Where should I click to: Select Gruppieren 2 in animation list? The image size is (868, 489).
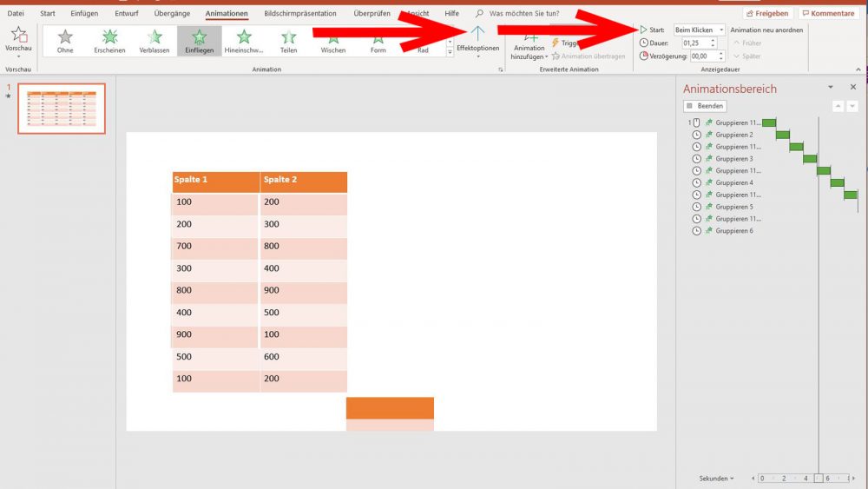[x=733, y=135]
